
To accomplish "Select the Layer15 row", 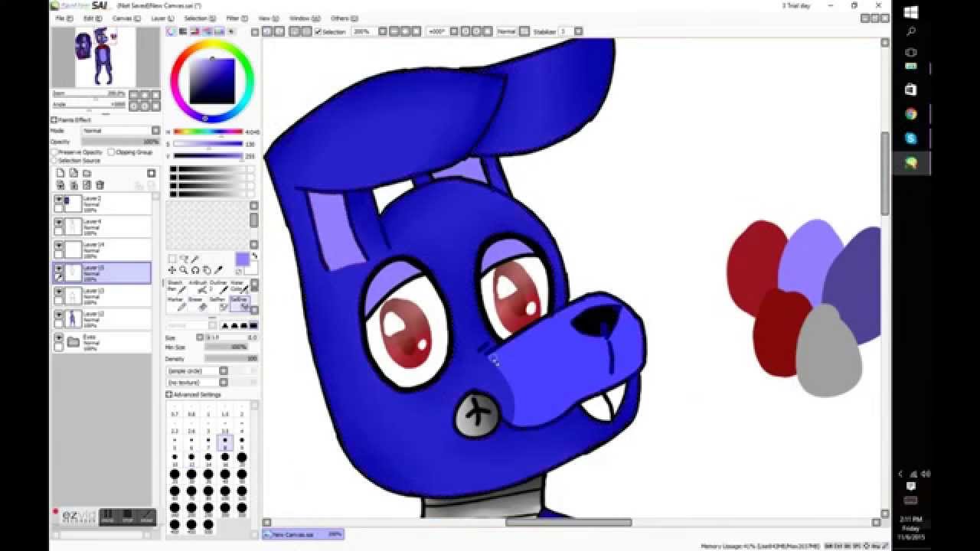I will coord(101,272).
